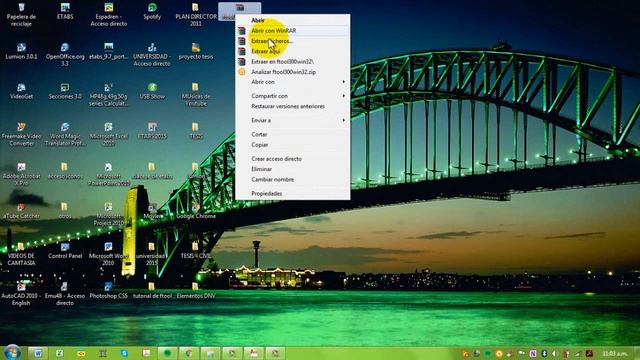Select the VIDEOS DE CAMTASIA folder
640x360 pixels.
pos(21,254)
